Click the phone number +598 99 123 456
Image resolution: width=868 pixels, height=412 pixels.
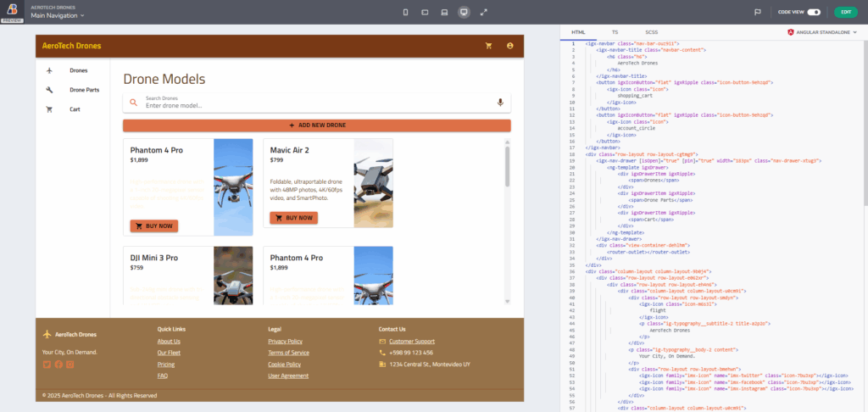(x=411, y=353)
